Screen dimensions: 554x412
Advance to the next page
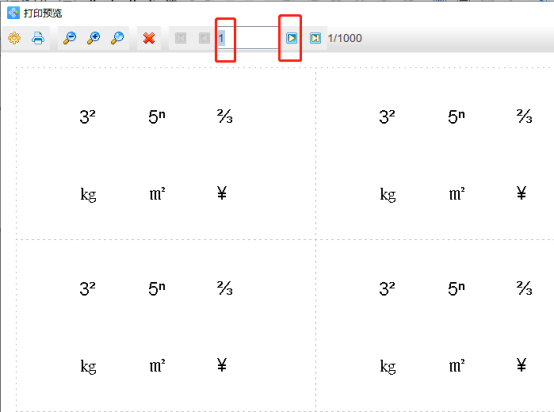[291, 38]
